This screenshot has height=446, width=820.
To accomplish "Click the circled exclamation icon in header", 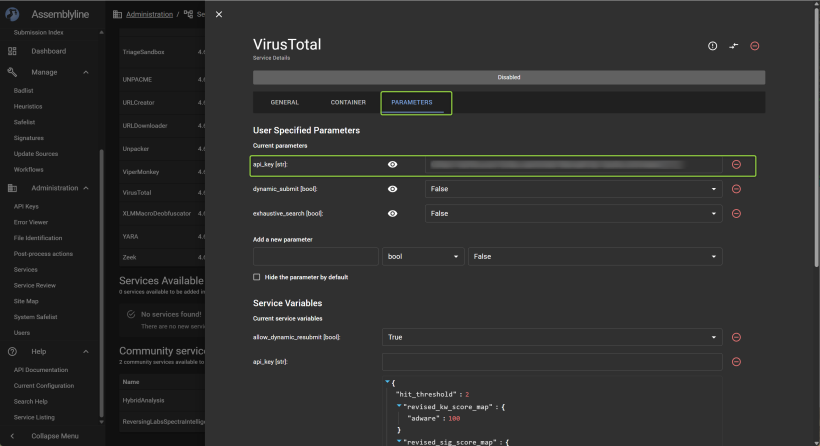I will [x=712, y=46].
